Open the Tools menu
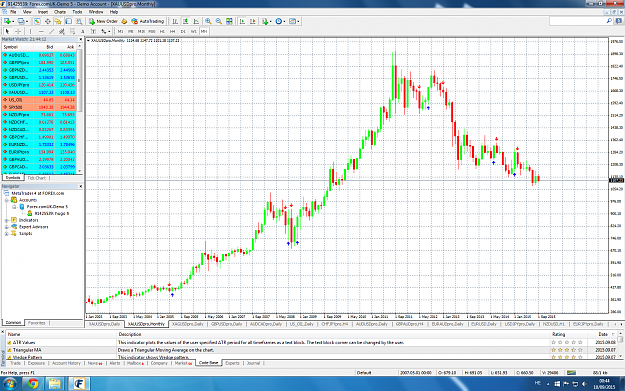 click(77, 12)
